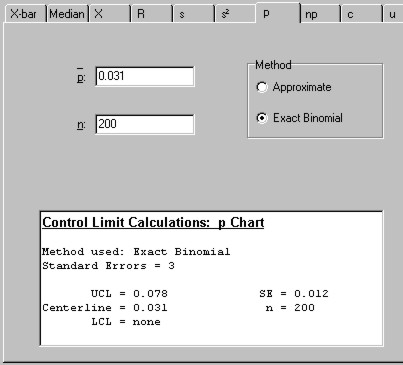The image size is (403, 365).
Task: Click the 'n:' field label
Action: tap(81, 124)
